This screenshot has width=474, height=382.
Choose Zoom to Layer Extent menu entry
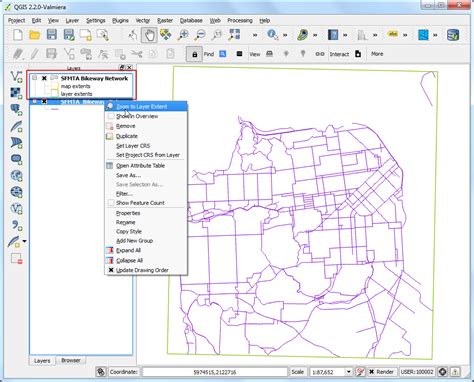pyautogui.click(x=146, y=107)
